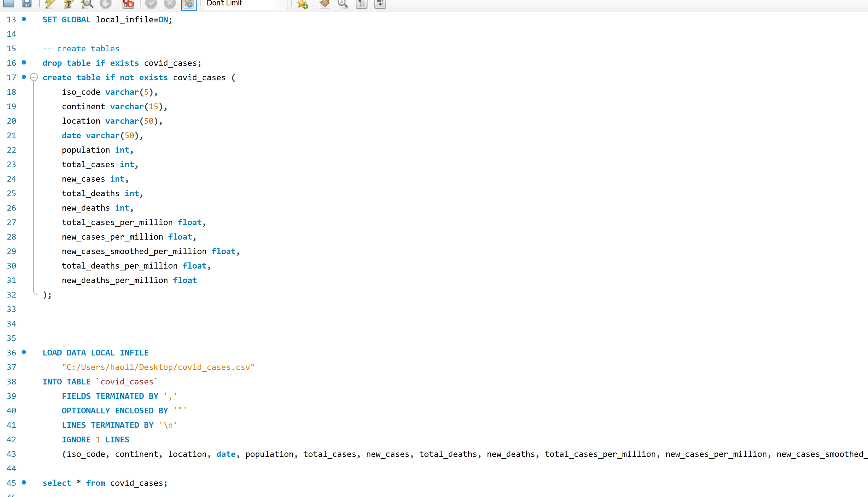Click the covid_cases.csv file path string

[158, 367]
